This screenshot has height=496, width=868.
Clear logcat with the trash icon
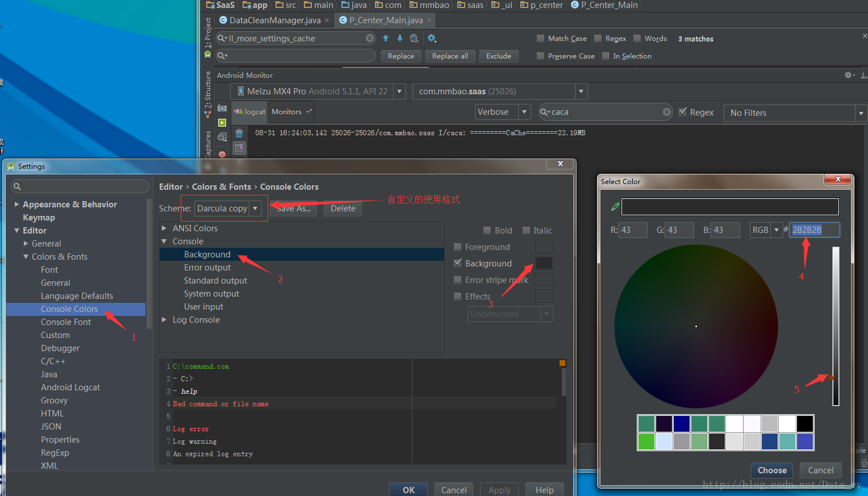(x=240, y=134)
